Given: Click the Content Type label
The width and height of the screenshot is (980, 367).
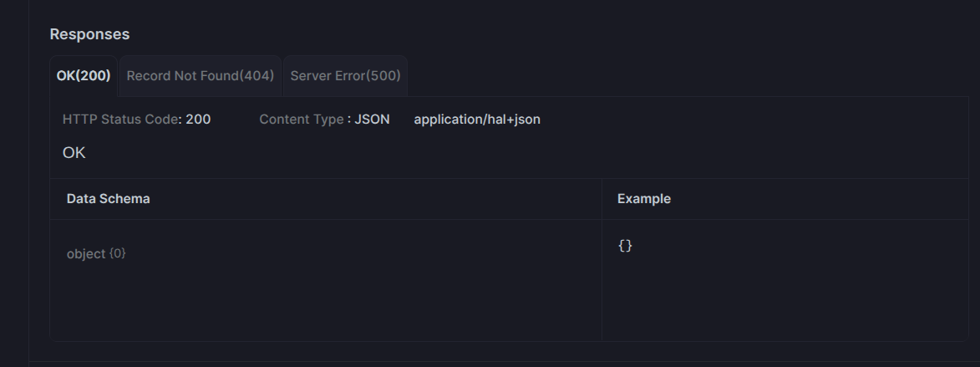Looking at the screenshot, I should [x=302, y=120].
